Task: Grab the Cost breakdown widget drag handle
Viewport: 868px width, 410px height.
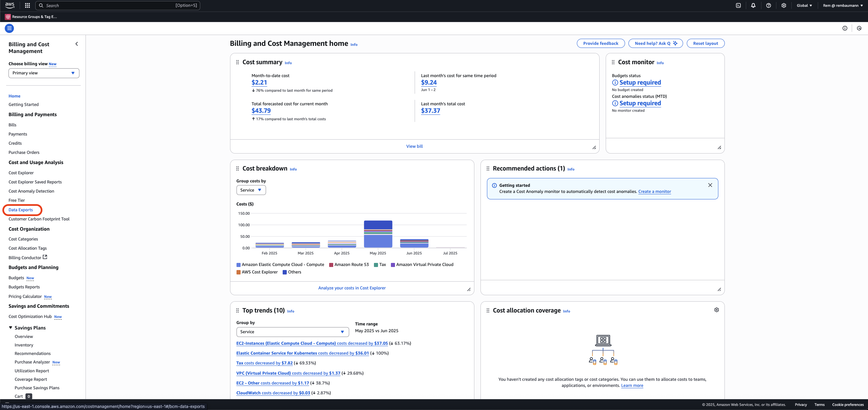Action: coord(238,168)
